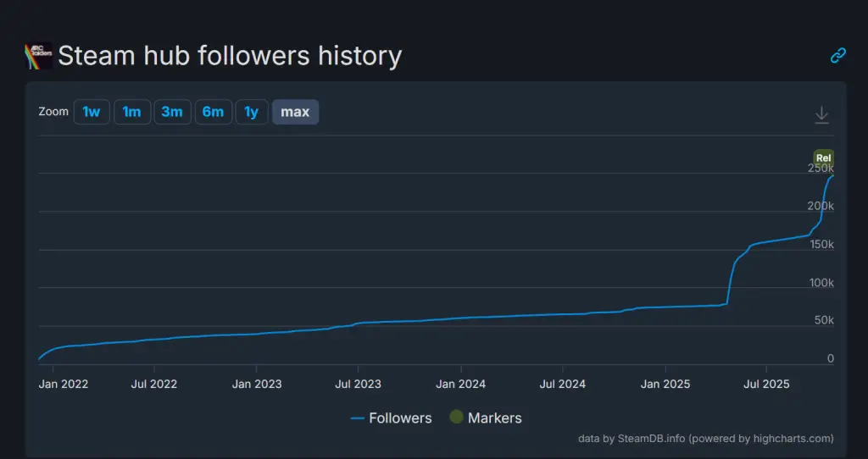
Task: Switch zoom to 1y
Action: 251,112
